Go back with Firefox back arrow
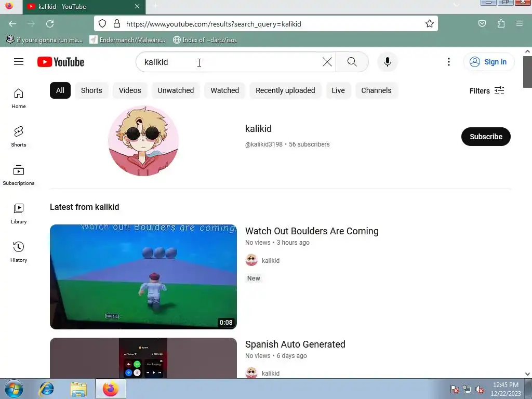Viewport: 532px width, 399px height. click(12, 24)
